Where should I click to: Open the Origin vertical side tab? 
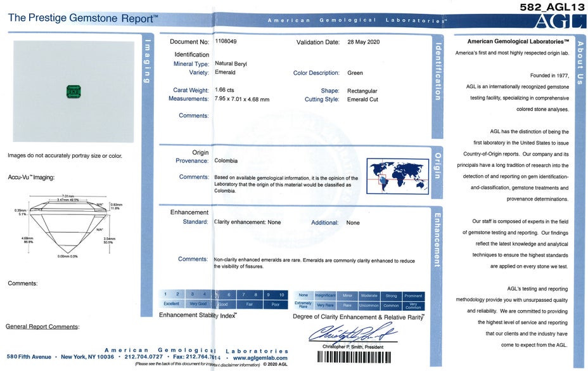point(437,165)
